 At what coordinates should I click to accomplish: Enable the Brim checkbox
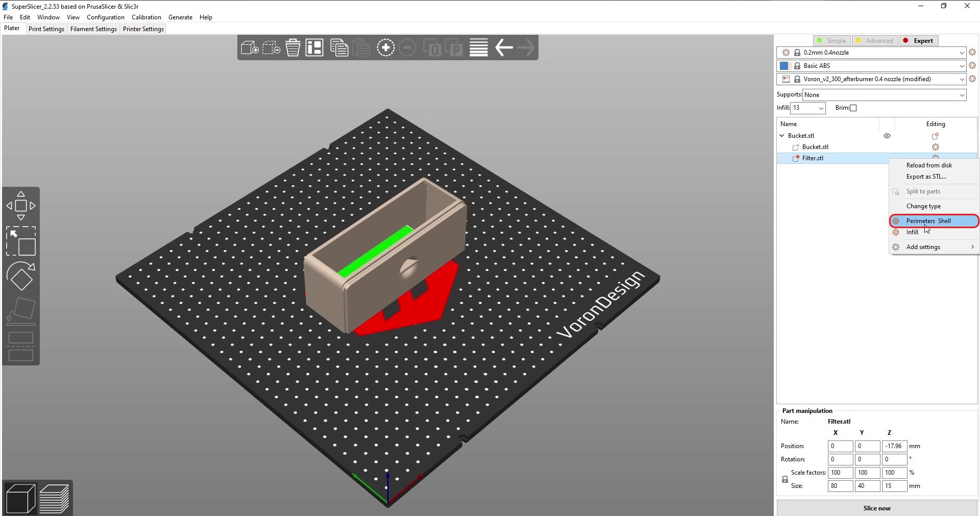[x=853, y=108]
